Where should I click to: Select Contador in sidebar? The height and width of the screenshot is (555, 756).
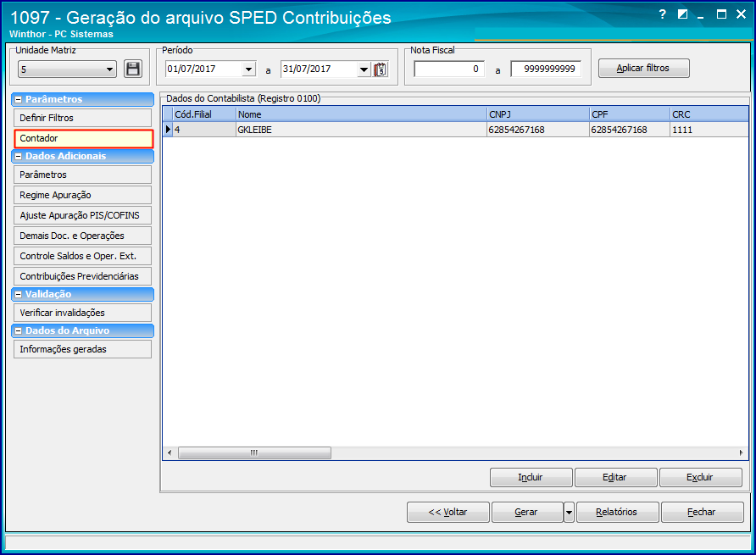[x=83, y=138]
